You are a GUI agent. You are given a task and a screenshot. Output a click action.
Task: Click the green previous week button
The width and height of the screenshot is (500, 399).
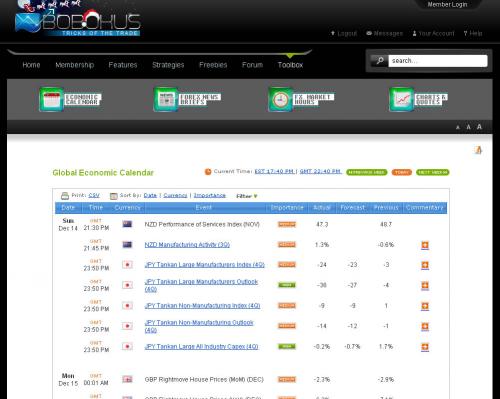click(x=367, y=172)
